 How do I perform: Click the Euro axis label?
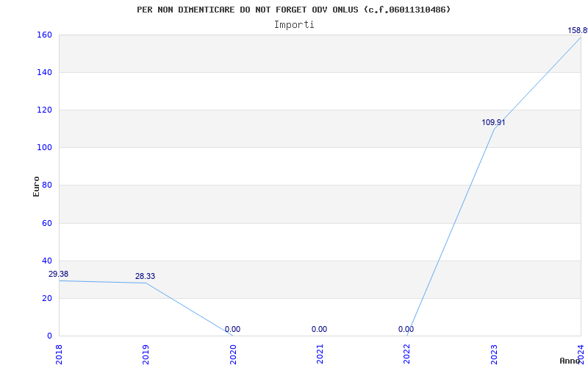(x=36, y=187)
